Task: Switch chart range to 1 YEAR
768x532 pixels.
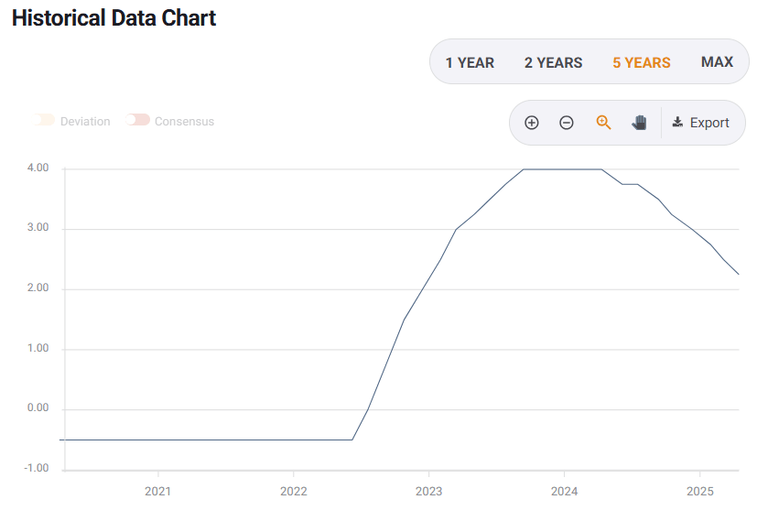Action: pos(470,62)
